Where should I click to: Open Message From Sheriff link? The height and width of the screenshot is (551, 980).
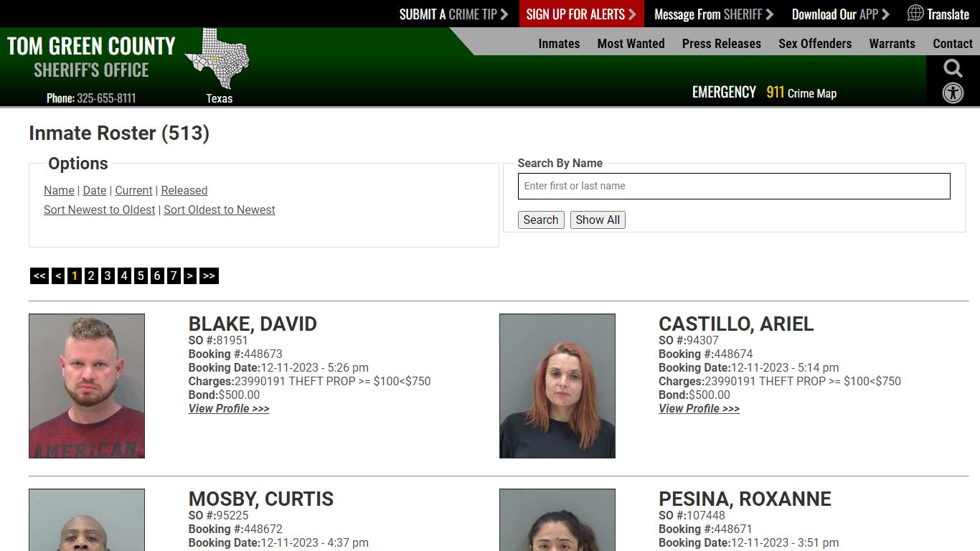(x=714, y=14)
